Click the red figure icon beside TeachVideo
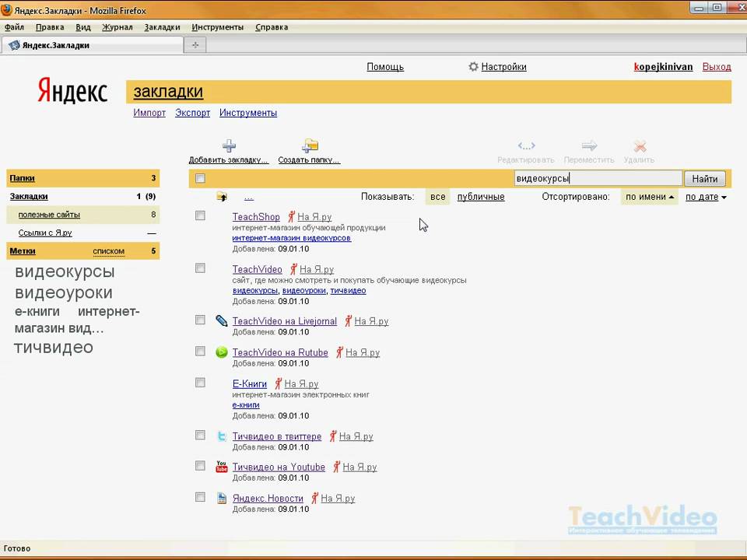 coord(293,269)
